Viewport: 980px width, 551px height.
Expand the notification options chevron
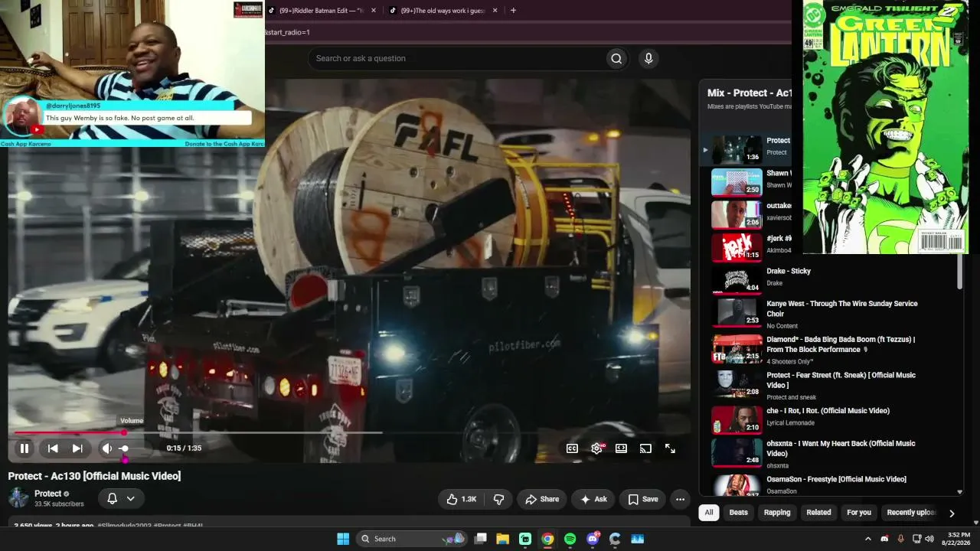click(131, 498)
